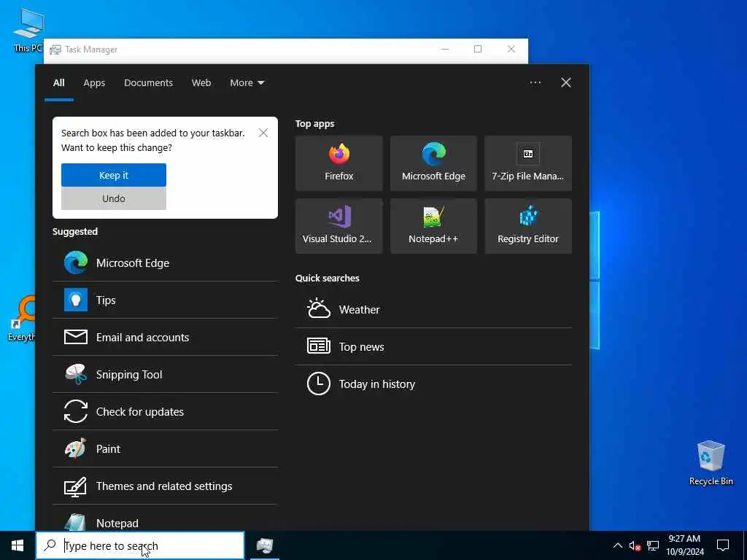
Task: Open the search options ellipsis menu
Action: (535, 82)
